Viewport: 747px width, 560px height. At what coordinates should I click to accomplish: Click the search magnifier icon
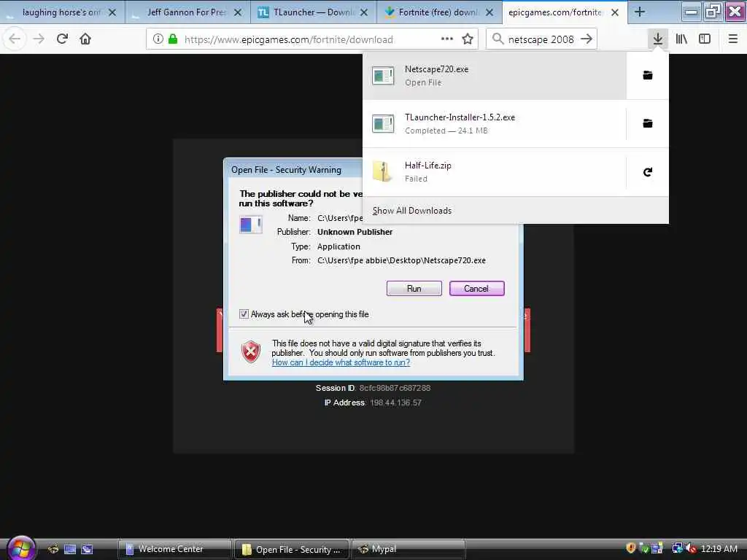click(x=498, y=39)
